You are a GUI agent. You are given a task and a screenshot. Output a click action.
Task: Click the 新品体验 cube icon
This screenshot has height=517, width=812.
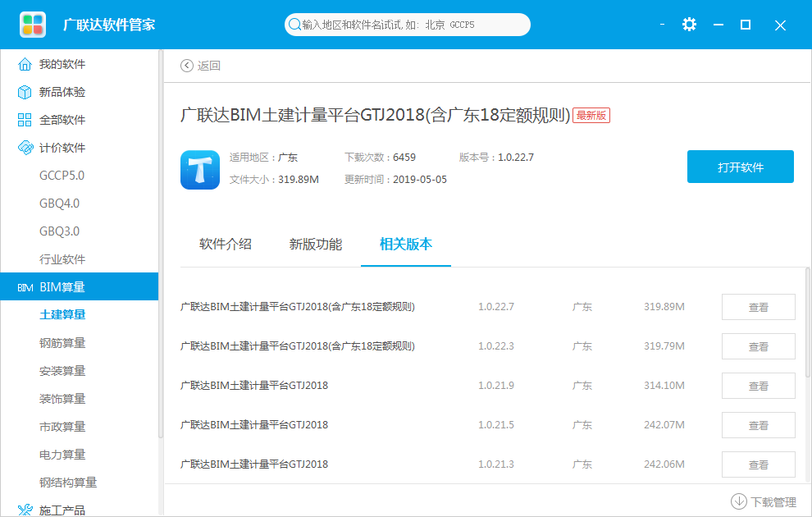(x=25, y=92)
